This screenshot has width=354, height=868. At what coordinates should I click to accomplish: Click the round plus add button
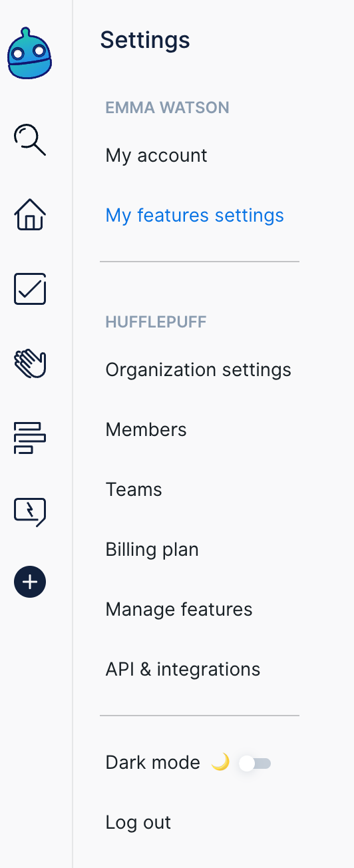tap(30, 582)
